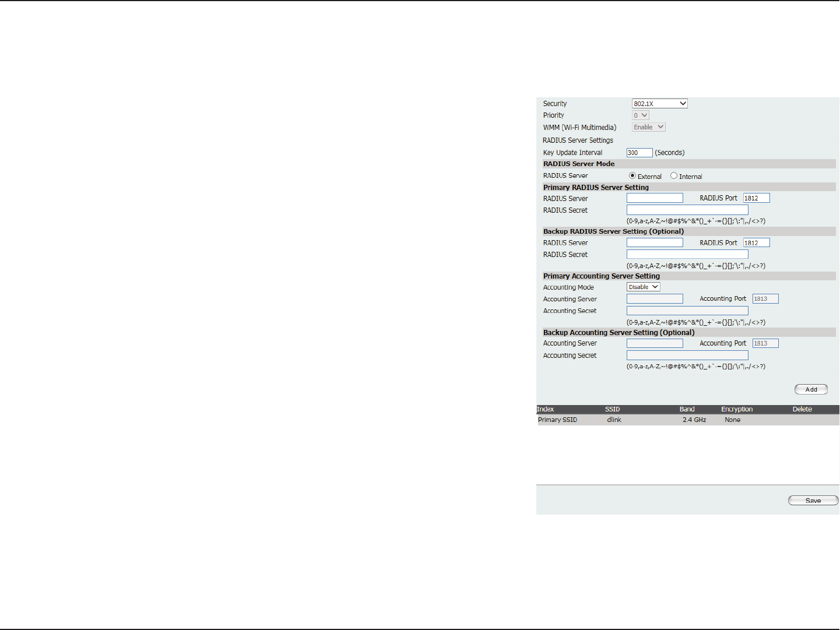Click the None encryption cell
Viewport: 840px width, 630px height.
coord(732,420)
